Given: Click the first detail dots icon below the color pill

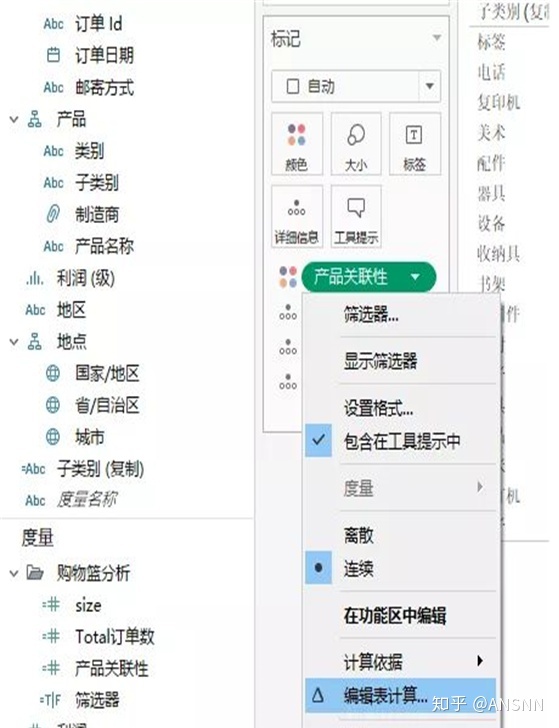Looking at the screenshot, I should (x=288, y=312).
